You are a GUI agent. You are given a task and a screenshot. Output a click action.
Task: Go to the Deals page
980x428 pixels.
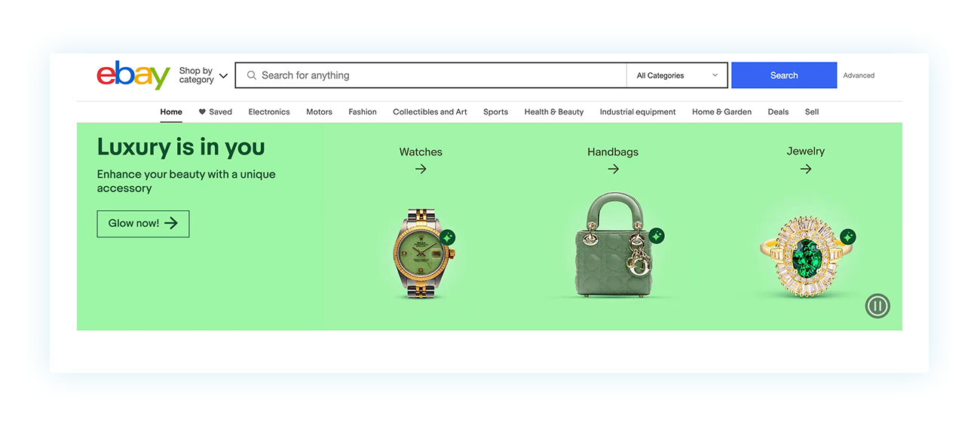point(778,112)
